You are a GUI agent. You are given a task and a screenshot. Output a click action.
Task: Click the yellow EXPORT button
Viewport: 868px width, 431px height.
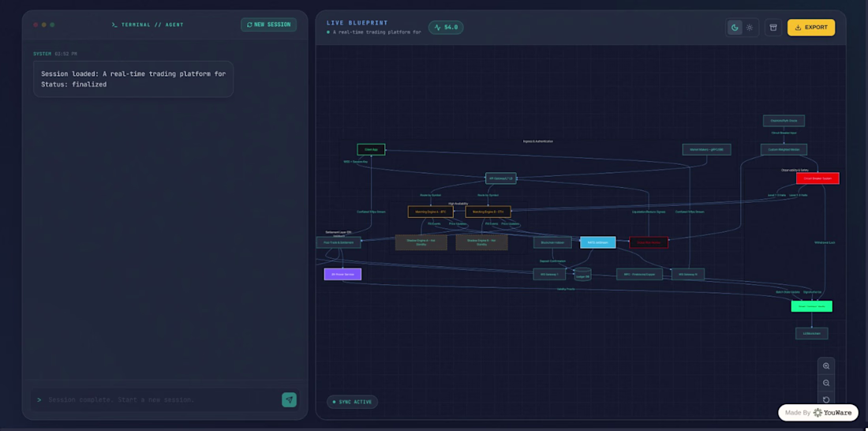click(x=811, y=27)
